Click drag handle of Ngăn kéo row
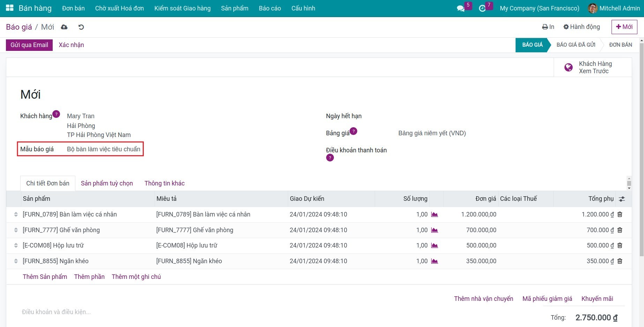The width and height of the screenshot is (644, 327). pyautogui.click(x=16, y=261)
